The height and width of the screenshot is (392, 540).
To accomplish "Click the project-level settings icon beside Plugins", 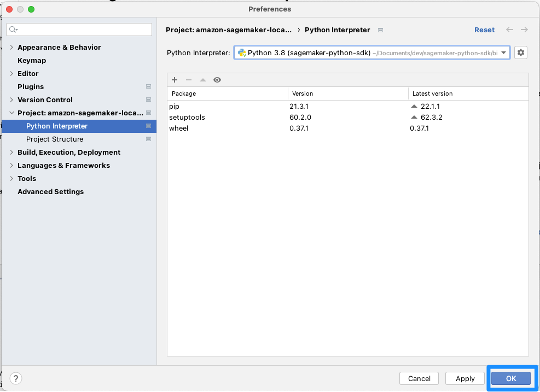I will tap(148, 87).
